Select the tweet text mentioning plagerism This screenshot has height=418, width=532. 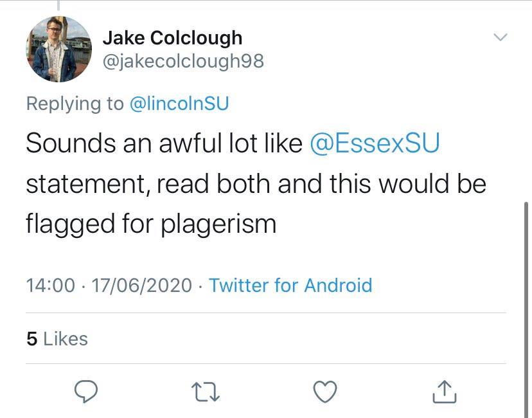point(256,184)
